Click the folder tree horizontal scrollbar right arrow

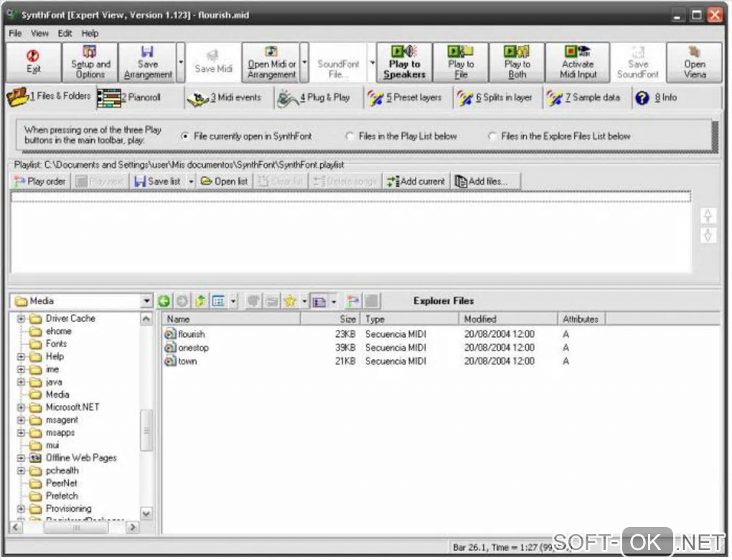pyautogui.click(x=133, y=527)
